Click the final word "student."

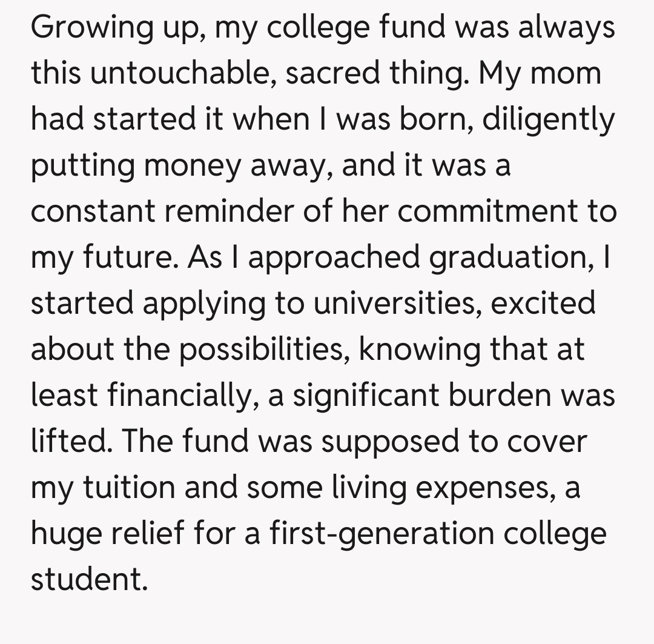88,579
